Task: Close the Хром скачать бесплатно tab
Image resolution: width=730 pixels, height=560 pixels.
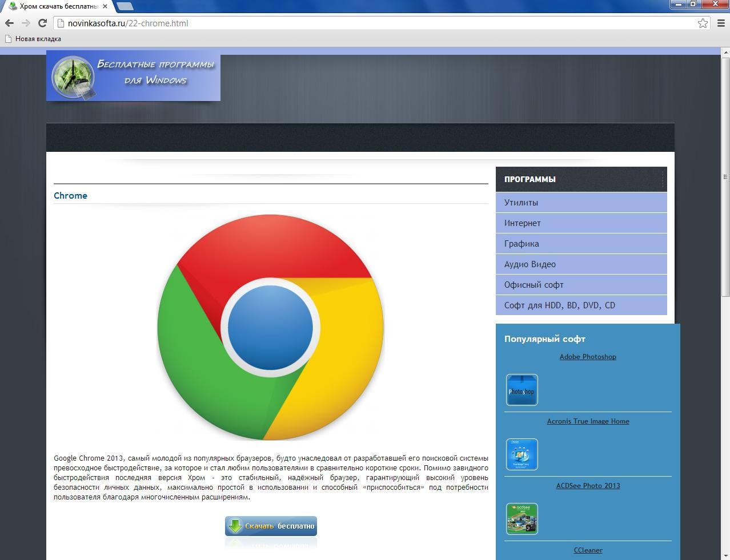Action: pyautogui.click(x=105, y=6)
